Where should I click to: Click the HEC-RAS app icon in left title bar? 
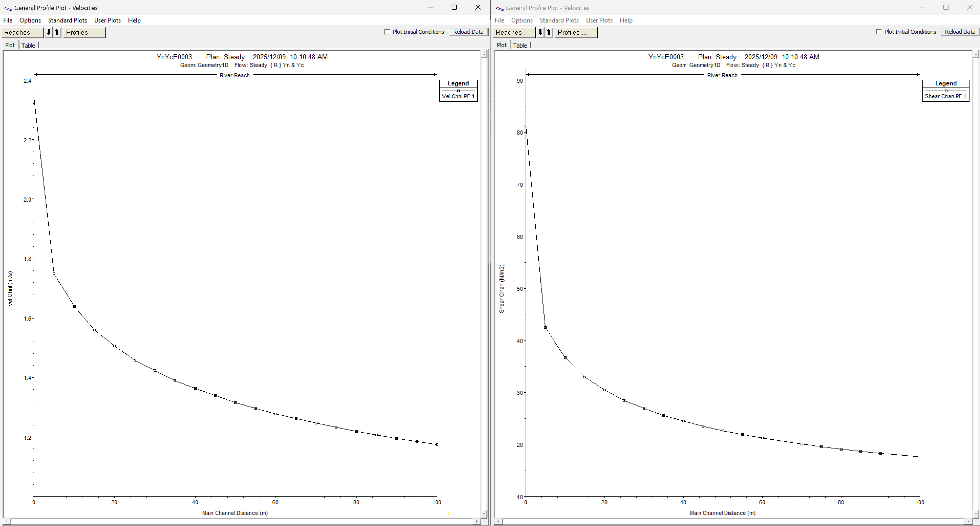pos(7,8)
